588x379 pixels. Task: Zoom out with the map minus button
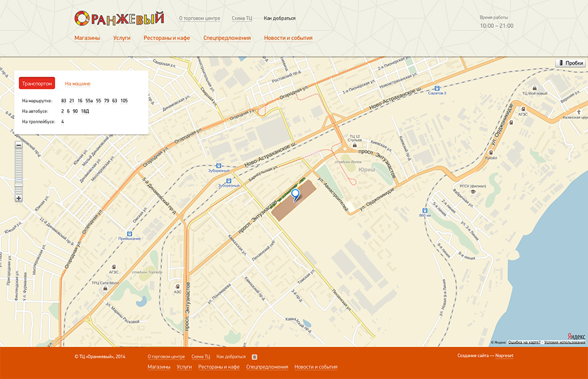[x=18, y=145]
